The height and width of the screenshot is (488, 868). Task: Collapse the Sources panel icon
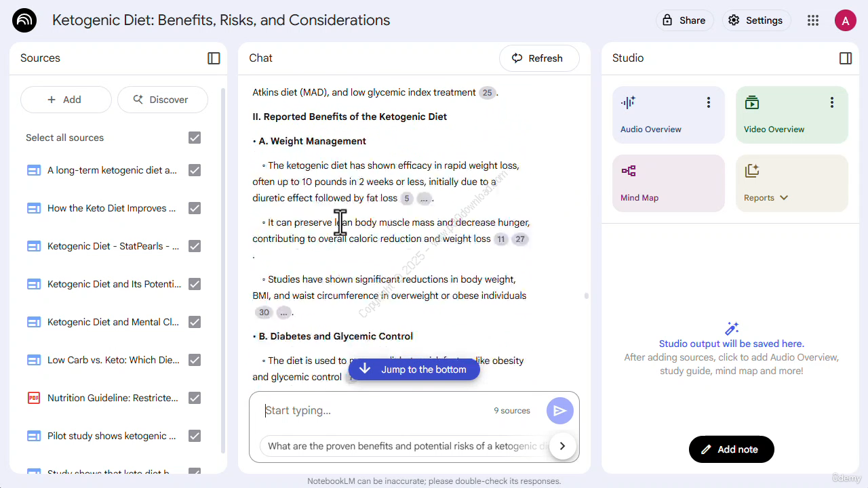click(x=214, y=58)
